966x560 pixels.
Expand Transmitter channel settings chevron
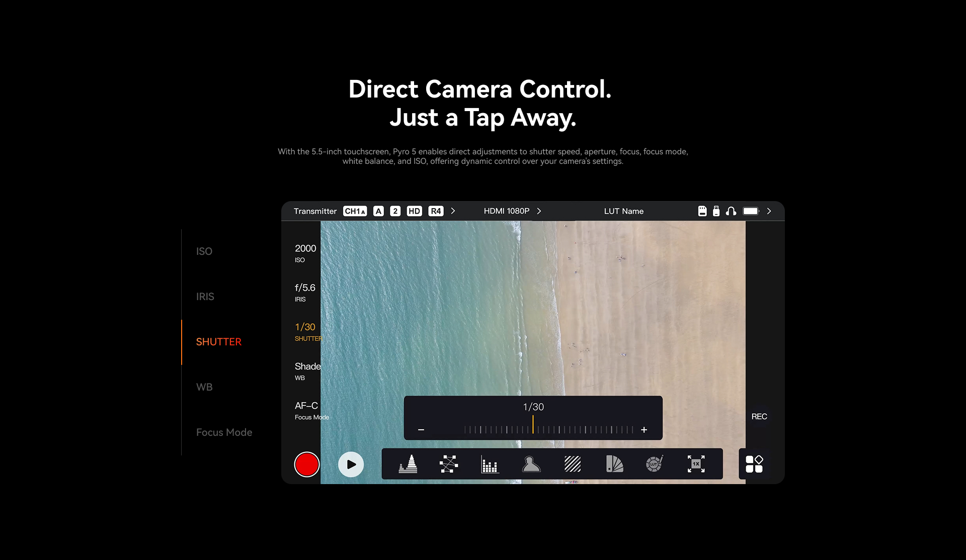[x=453, y=211]
